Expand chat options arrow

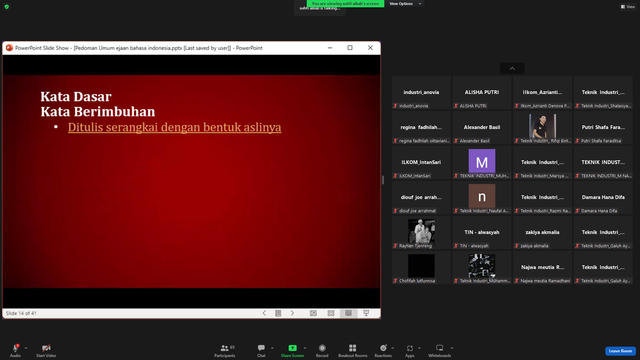[272, 348]
